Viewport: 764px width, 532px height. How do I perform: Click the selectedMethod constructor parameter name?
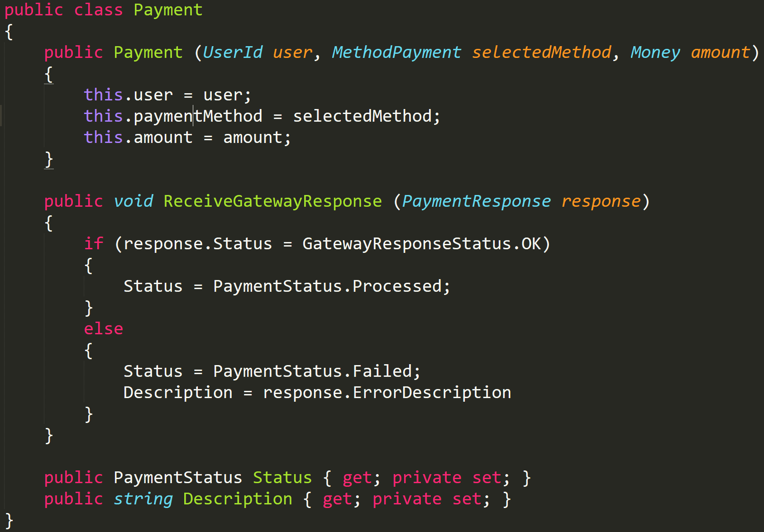click(x=541, y=52)
